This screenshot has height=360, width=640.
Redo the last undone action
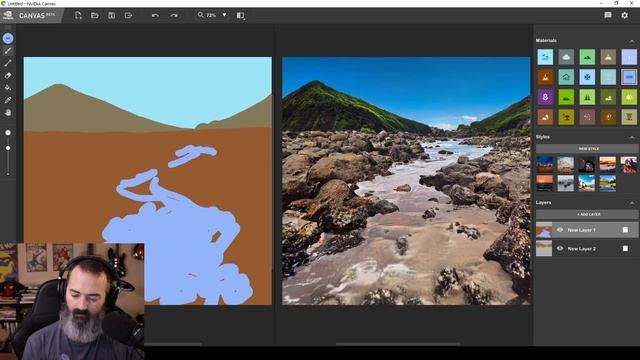coord(174,16)
